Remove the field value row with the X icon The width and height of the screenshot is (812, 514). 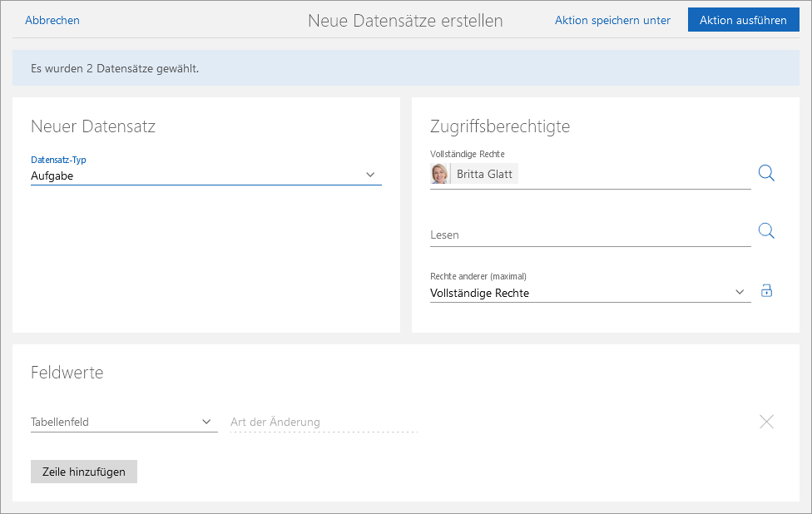(x=766, y=422)
